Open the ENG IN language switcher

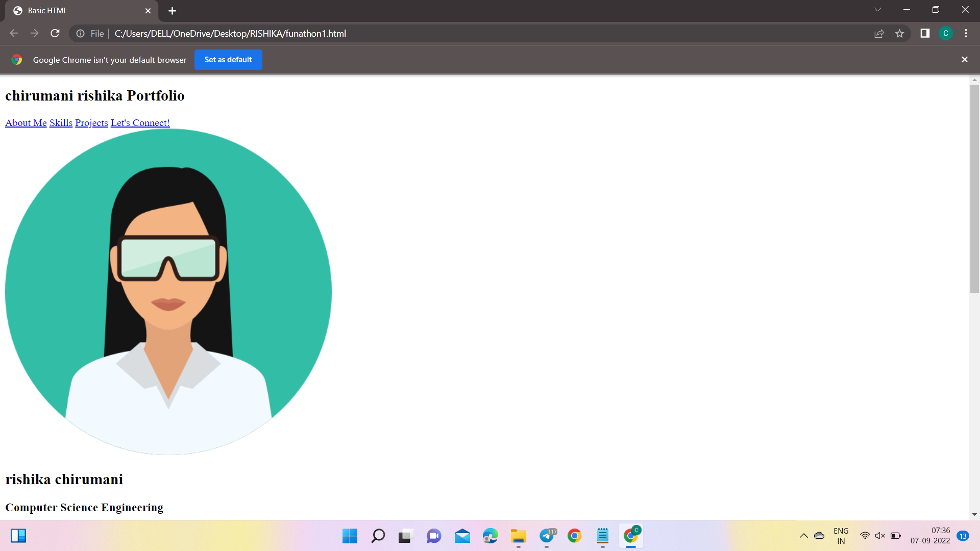841,535
